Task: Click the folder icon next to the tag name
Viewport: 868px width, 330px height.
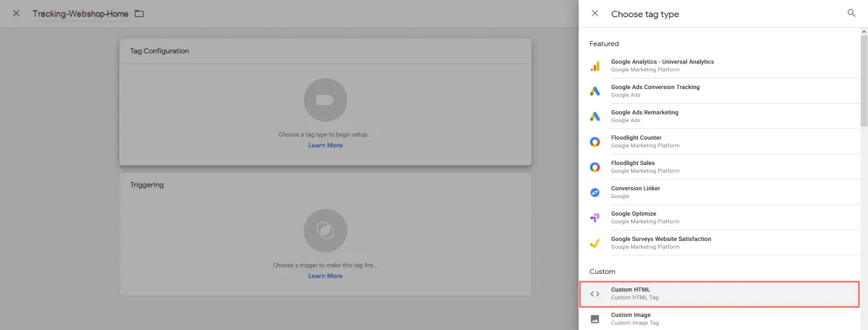Action: [x=139, y=13]
